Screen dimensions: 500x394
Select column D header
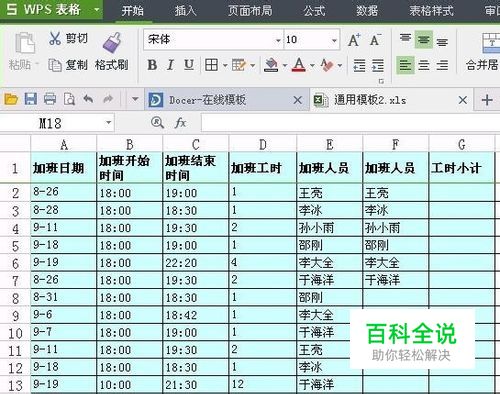[263, 144]
